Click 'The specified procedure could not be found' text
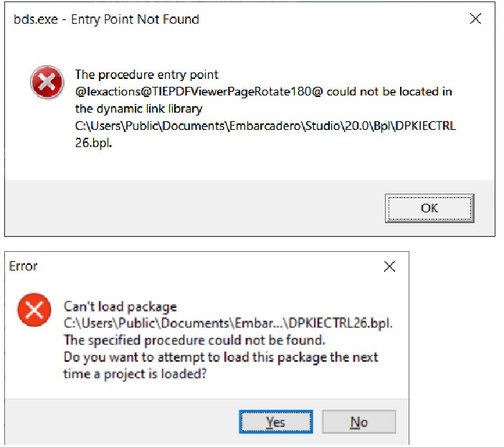This screenshot has height=447, width=504. (x=194, y=339)
